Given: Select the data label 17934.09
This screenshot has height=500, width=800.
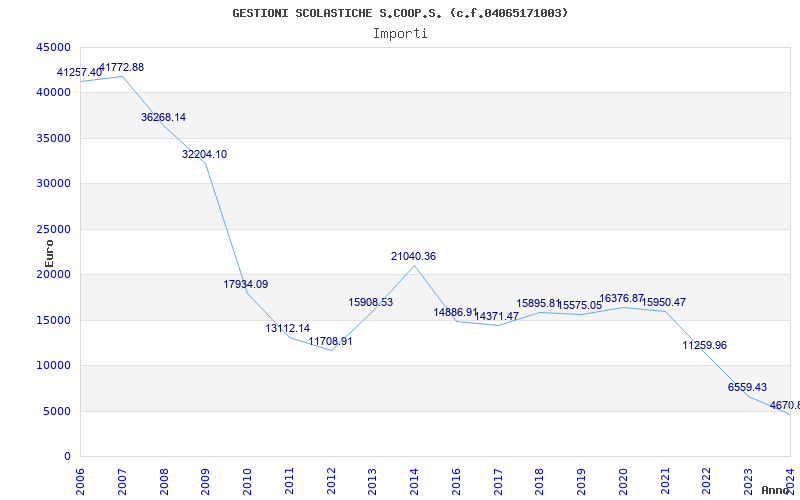Looking at the screenshot, I should tap(245, 284).
